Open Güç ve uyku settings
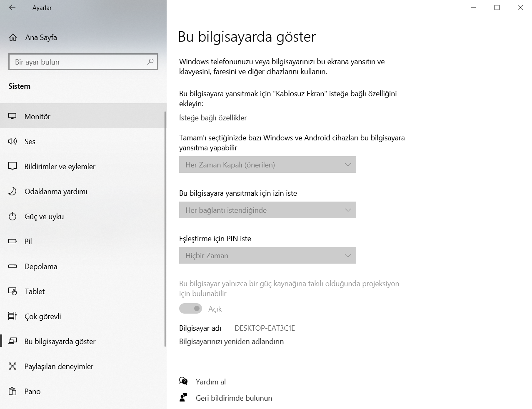Viewport: 532px width, 409px height. pyautogui.click(x=83, y=216)
